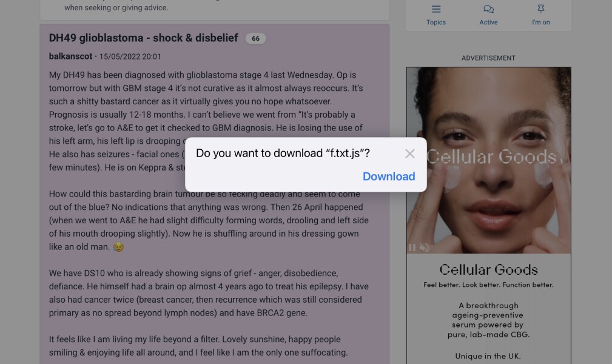Click the pause bars on the advertisement video
This screenshot has width=612, height=364.
pyautogui.click(x=413, y=248)
